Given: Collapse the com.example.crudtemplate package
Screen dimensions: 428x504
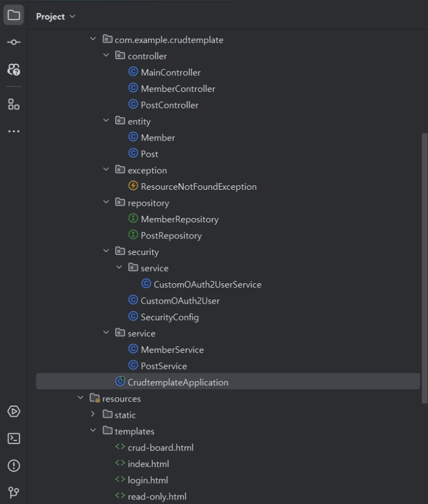Looking at the screenshot, I should tap(93, 39).
